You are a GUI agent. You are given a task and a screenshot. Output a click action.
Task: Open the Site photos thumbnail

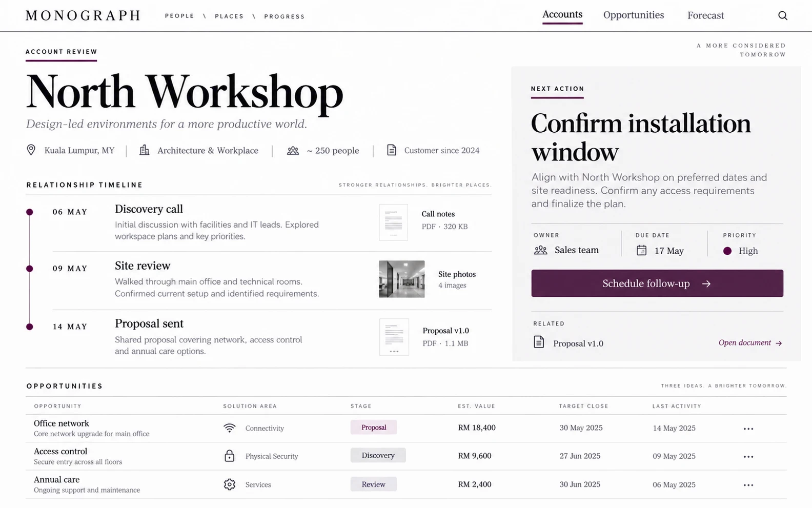coord(401,279)
